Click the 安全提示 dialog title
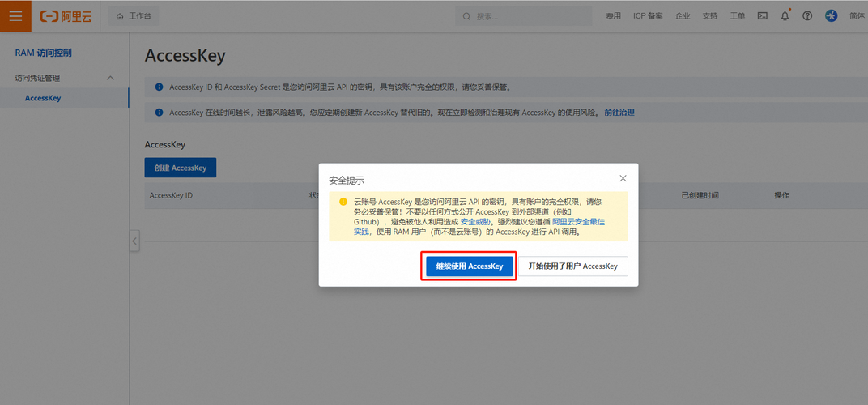The image size is (868, 405). 347,181
